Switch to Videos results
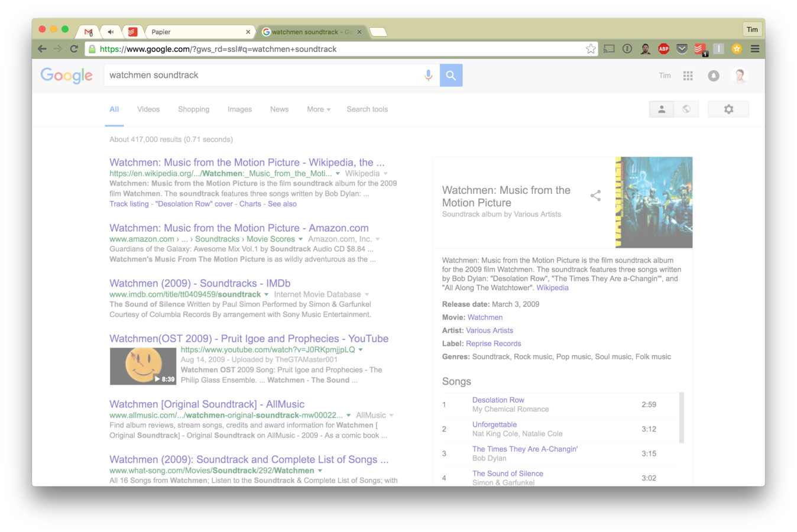 pyautogui.click(x=148, y=109)
